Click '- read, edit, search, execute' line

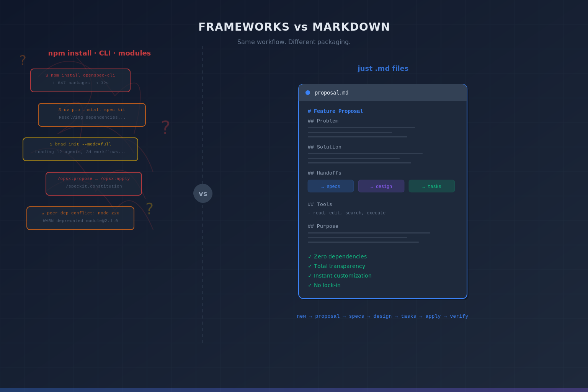click(347, 213)
